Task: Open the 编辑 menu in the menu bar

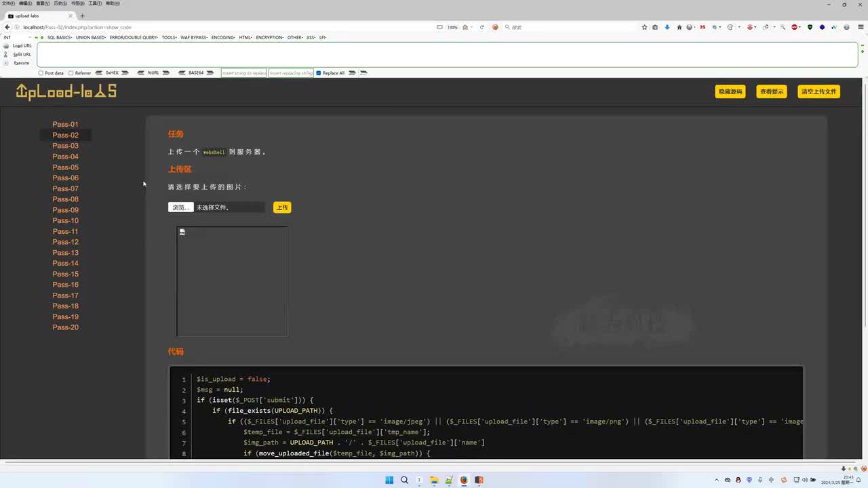Action: (26, 3)
